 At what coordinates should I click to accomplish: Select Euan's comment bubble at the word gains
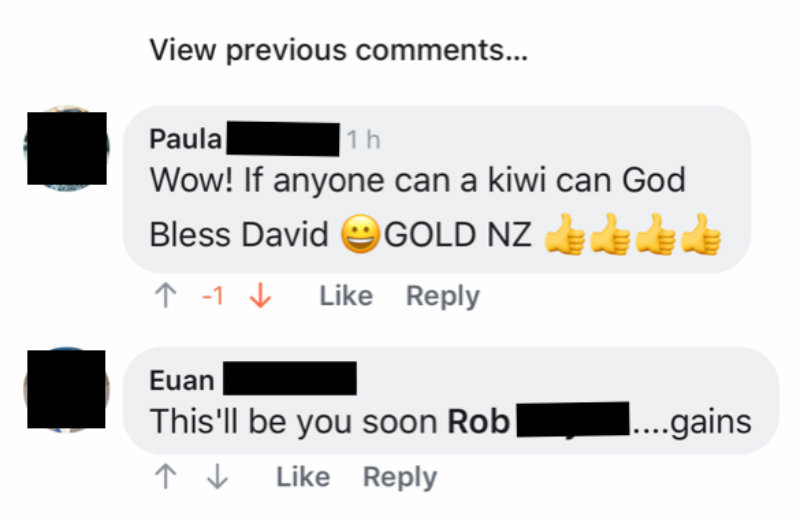click(711, 423)
